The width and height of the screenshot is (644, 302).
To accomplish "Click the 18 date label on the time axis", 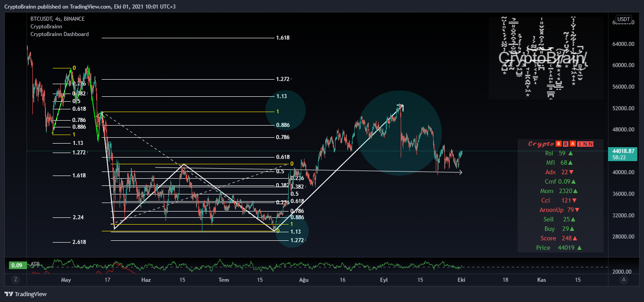I will (505, 280).
